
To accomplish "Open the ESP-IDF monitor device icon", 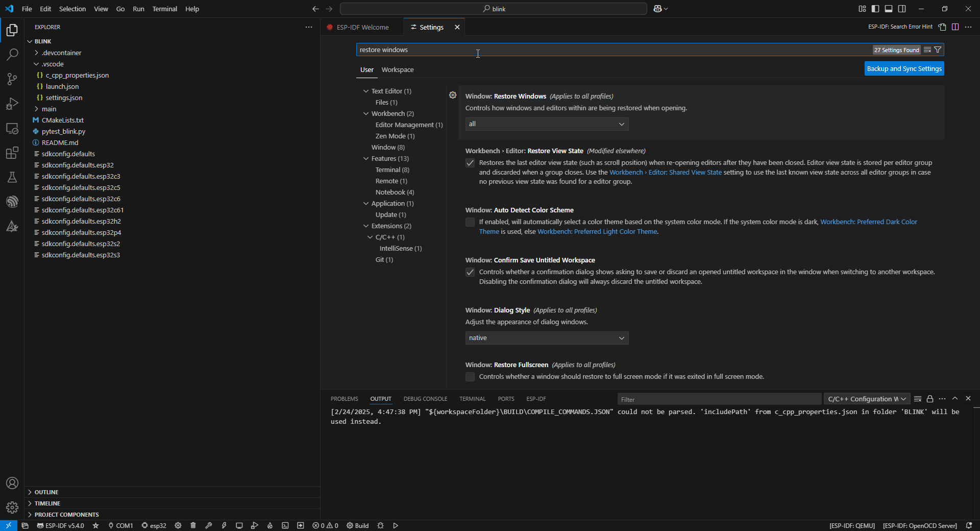I will pyautogui.click(x=239, y=525).
